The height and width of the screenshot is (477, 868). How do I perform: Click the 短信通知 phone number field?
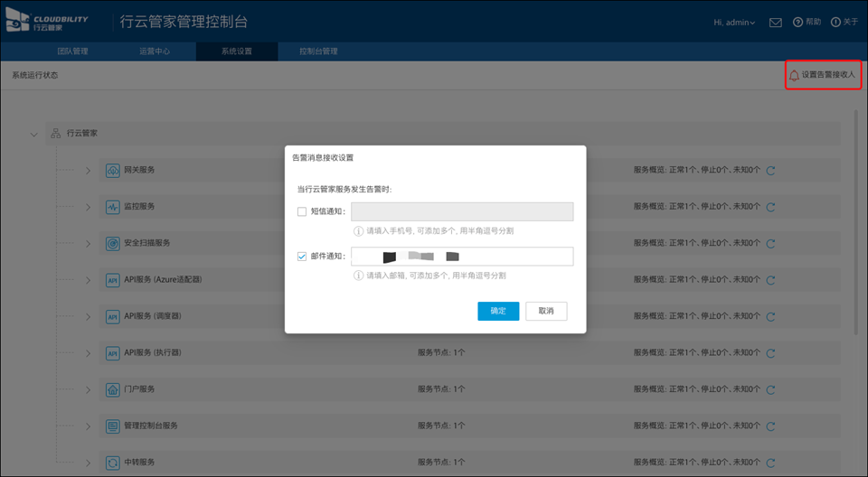coord(462,211)
